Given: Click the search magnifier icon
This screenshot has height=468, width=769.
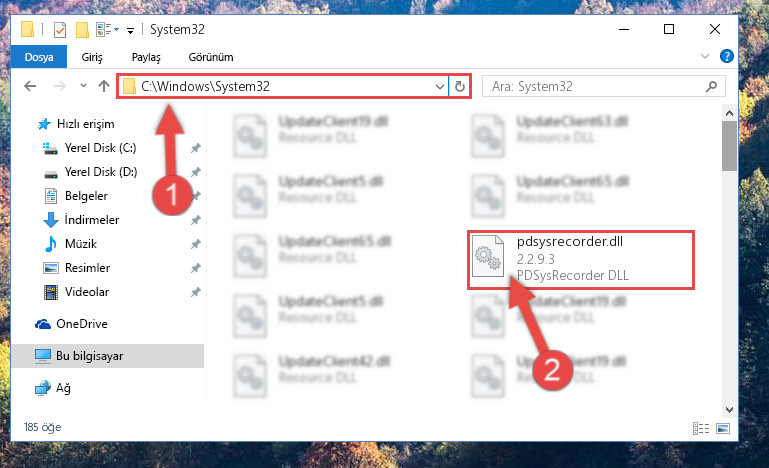Looking at the screenshot, I should tap(711, 87).
